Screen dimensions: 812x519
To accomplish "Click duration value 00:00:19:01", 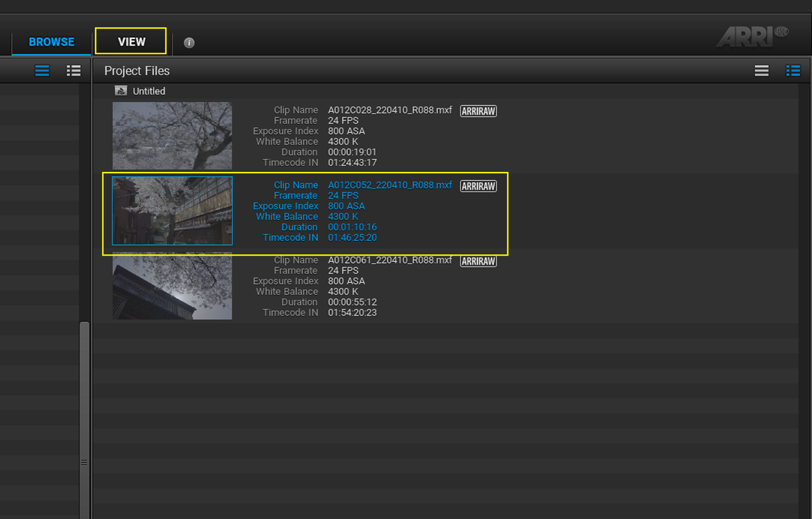I will (x=352, y=152).
